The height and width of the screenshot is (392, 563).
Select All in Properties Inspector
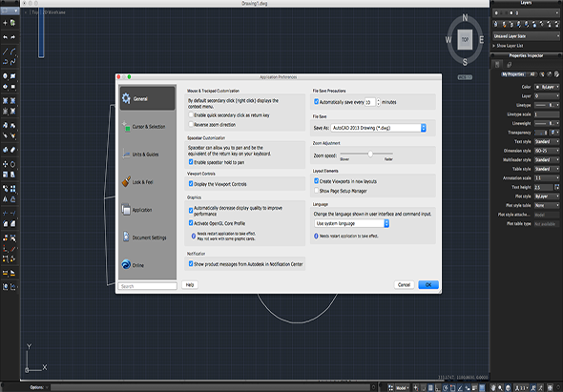(x=532, y=74)
